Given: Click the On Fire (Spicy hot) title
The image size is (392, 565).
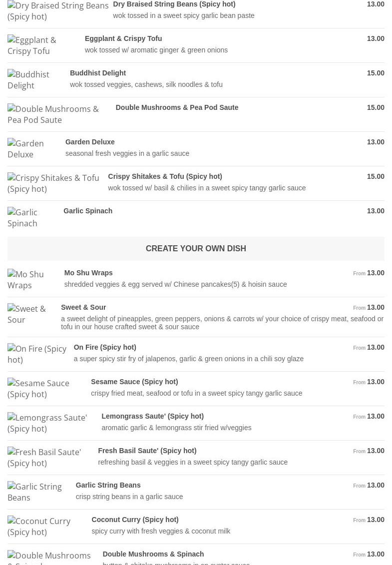Looking at the screenshot, I should 105,347.
